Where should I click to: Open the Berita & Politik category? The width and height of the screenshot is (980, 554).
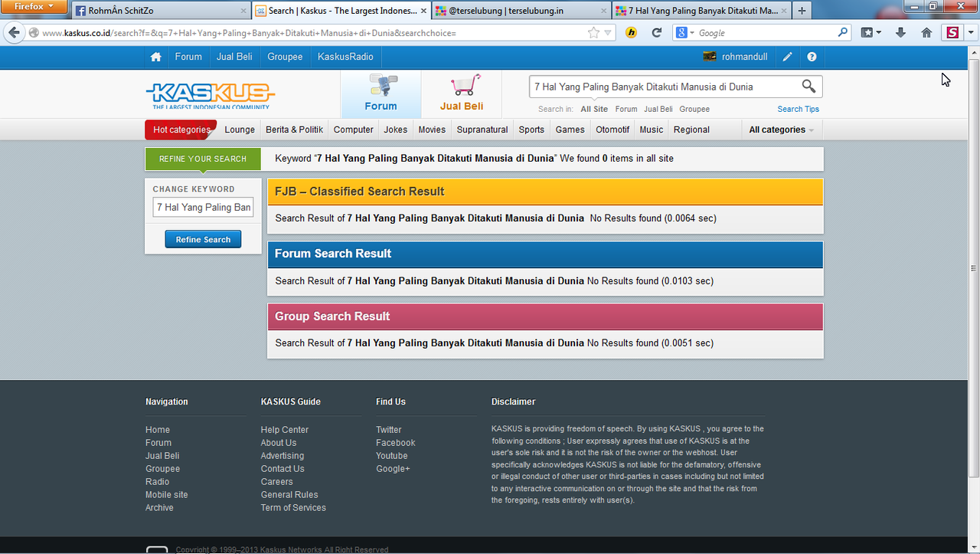coord(295,129)
